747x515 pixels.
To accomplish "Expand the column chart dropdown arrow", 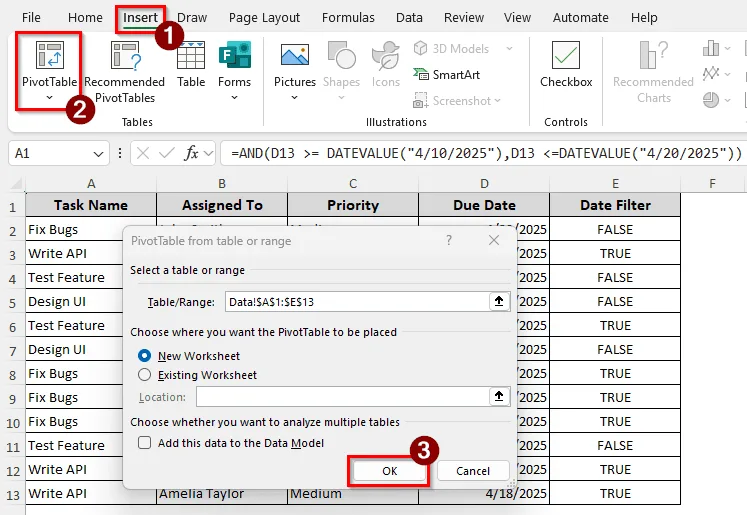I will [727, 48].
